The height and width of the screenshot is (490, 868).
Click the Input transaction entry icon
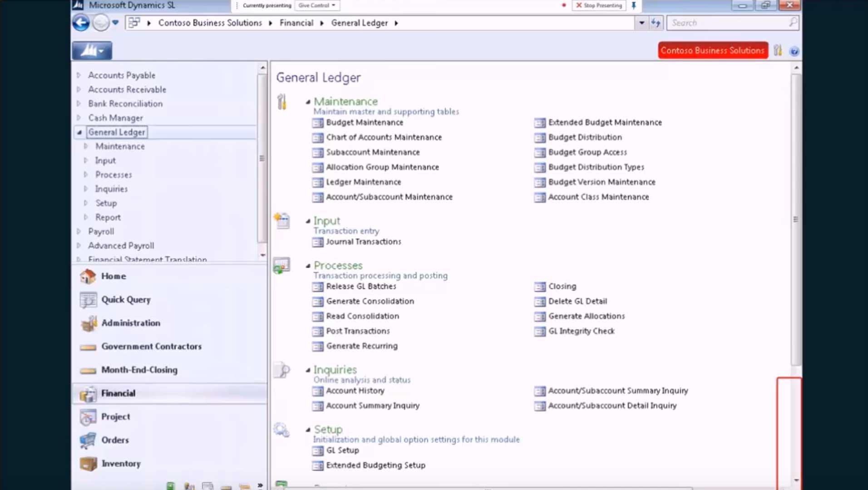tap(281, 221)
